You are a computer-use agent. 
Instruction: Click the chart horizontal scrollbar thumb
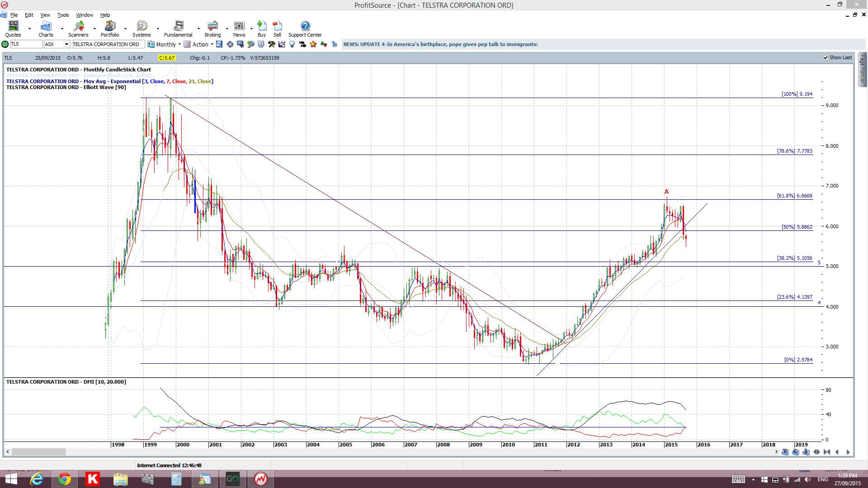point(39,452)
